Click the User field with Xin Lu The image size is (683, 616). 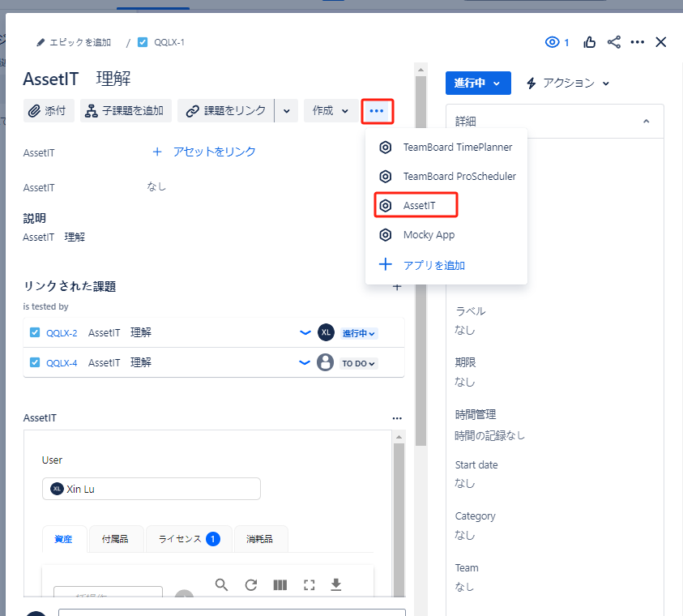(151, 489)
